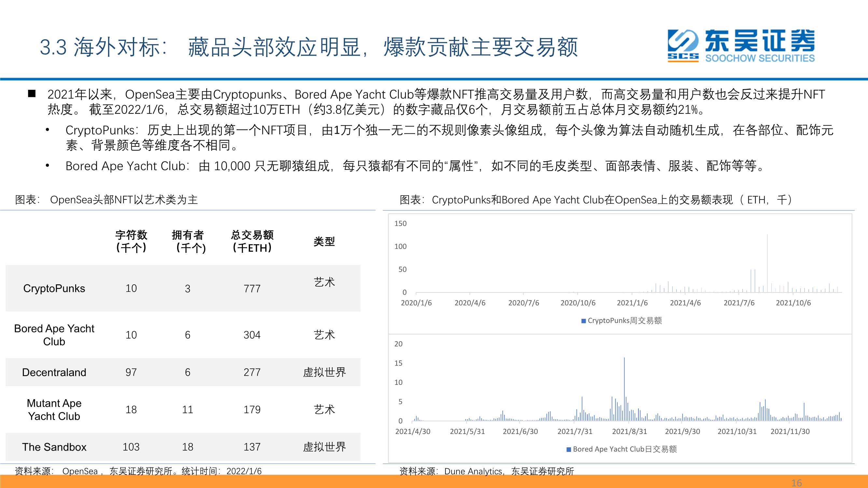
Task: Click Bored Ape total volume value 304
Action: (x=252, y=335)
